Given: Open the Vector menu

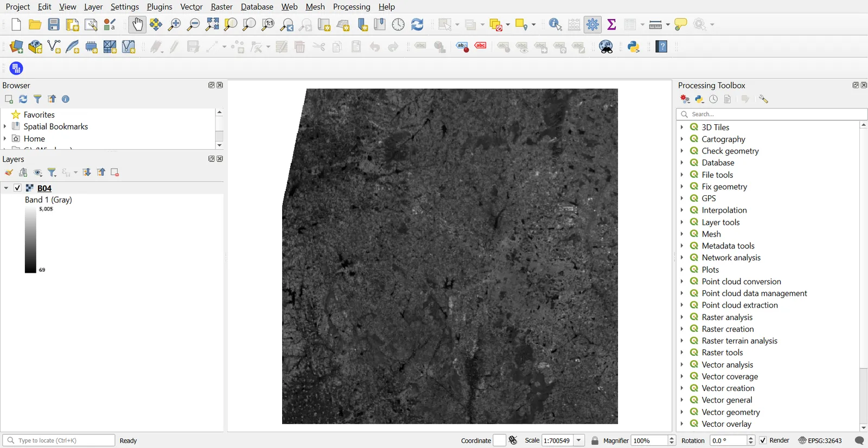Looking at the screenshot, I should (192, 7).
